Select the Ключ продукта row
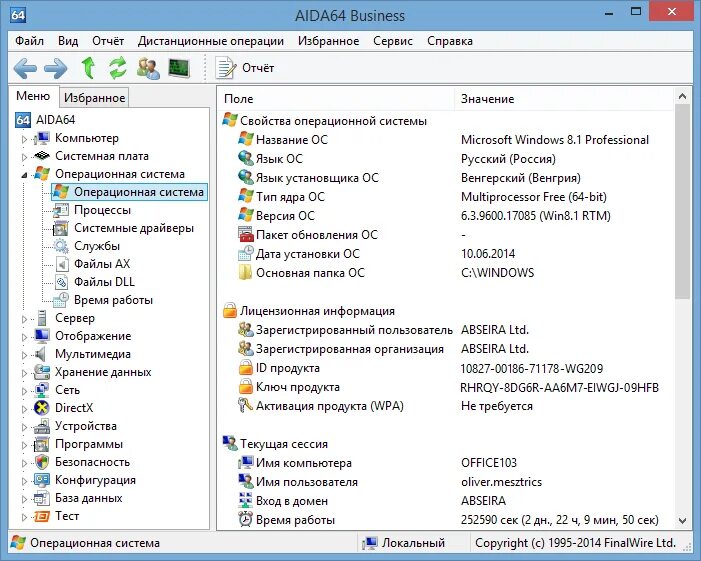Viewport: 701px width, 561px height. pos(447,387)
